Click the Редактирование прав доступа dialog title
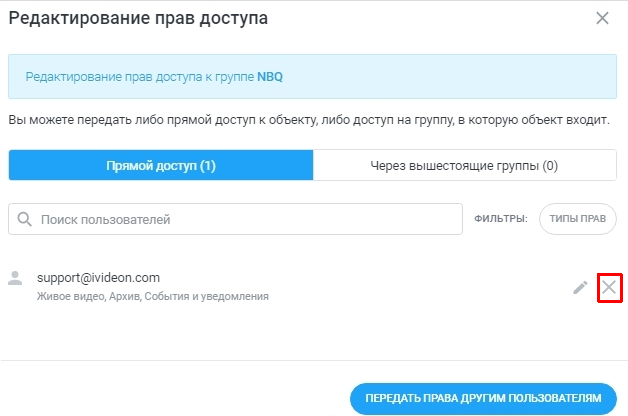 (139, 18)
